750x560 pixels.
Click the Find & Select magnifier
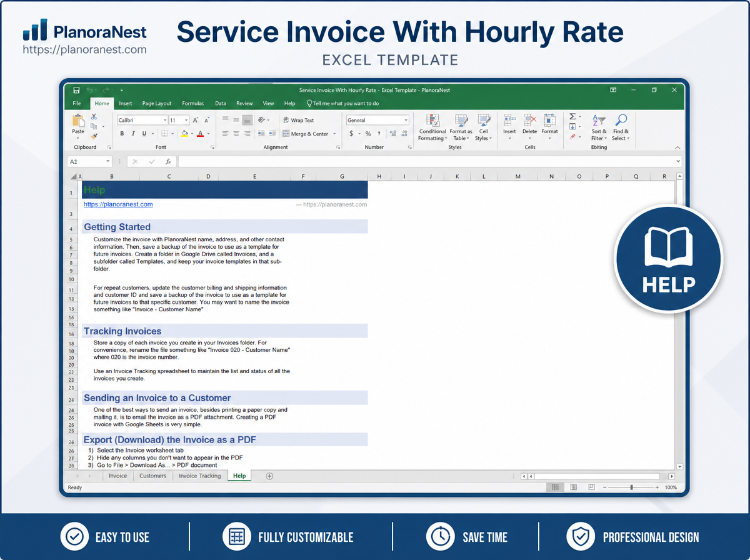[x=621, y=127]
